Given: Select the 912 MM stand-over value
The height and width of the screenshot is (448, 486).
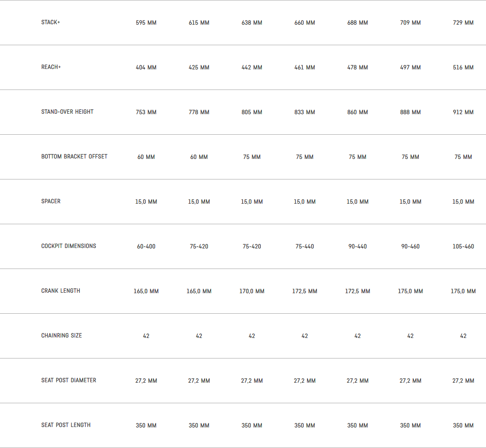Looking at the screenshot, I should click(x=463, y=112).
